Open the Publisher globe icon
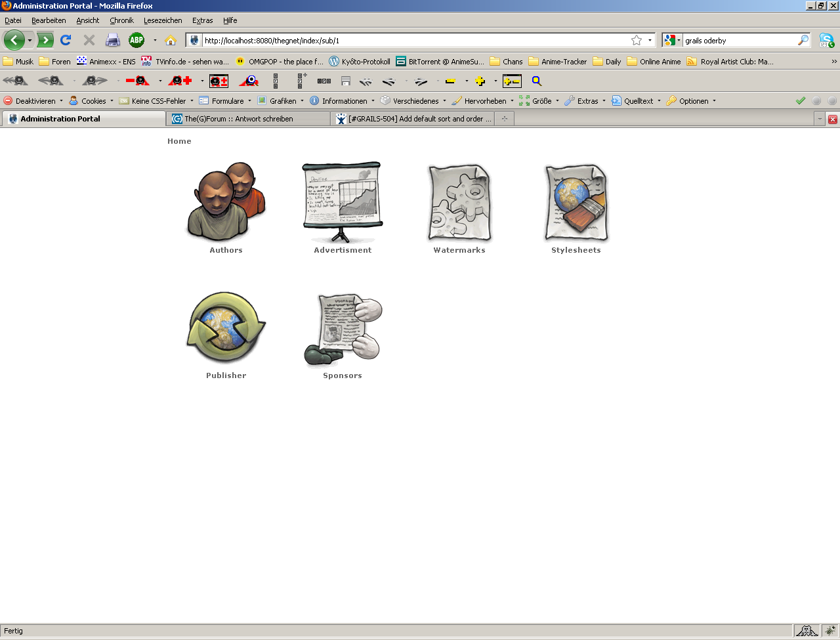 click(226, 328)
